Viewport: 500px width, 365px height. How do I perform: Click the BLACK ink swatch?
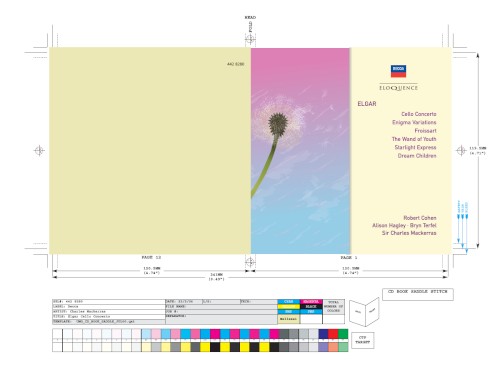311,307
